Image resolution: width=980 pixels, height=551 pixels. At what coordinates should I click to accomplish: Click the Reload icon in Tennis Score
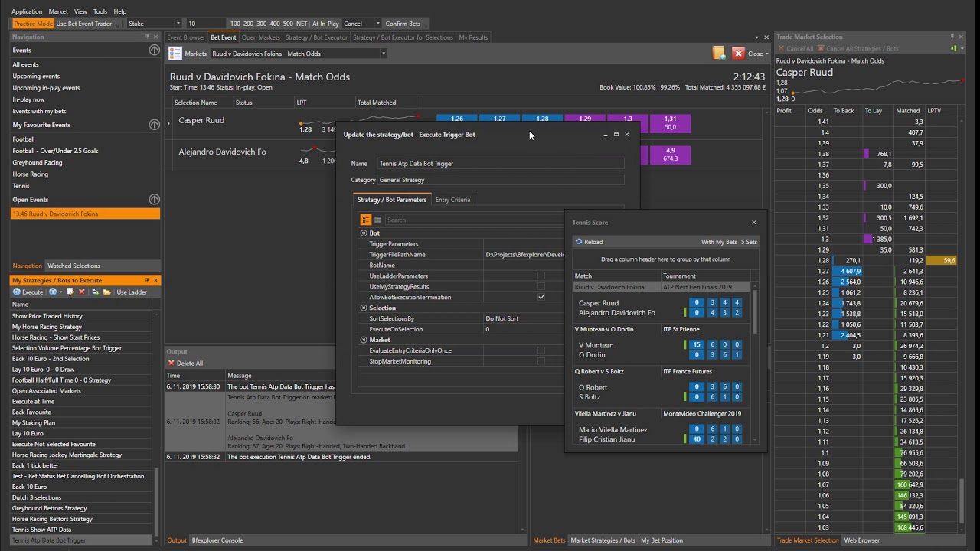[580, 242]
